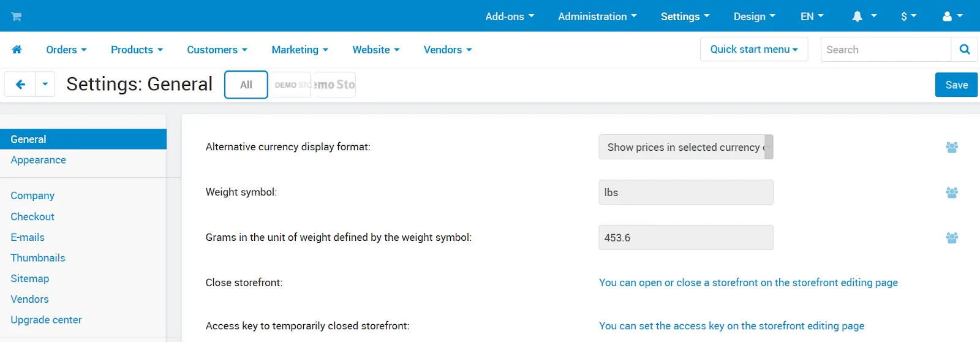Click storefront icon beside Grams in unit
980x342 pixels.
(952, 238)
